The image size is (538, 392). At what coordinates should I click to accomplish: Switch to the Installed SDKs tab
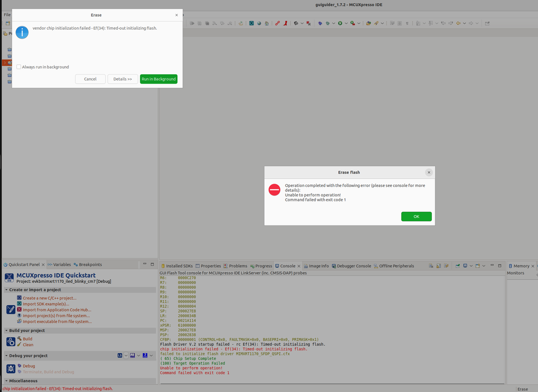coord(177,266)
